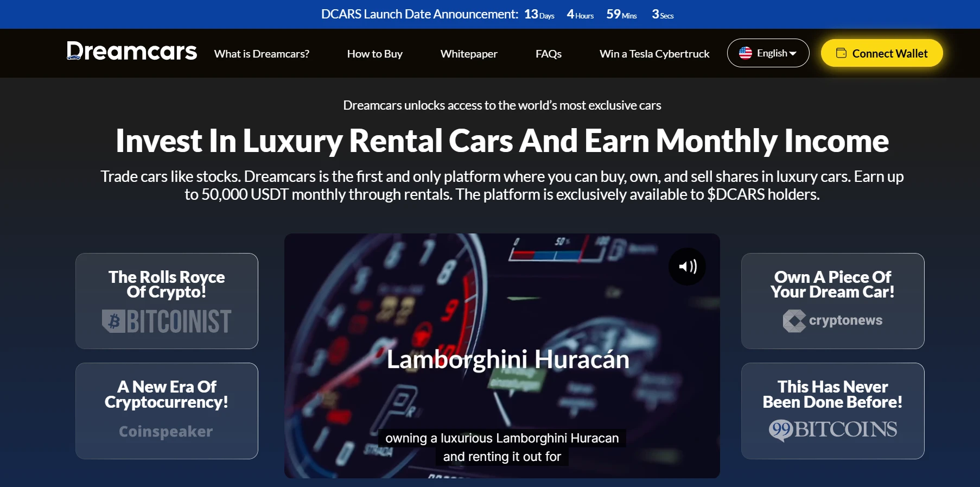Go to the FAQs section

coord(548,54)
